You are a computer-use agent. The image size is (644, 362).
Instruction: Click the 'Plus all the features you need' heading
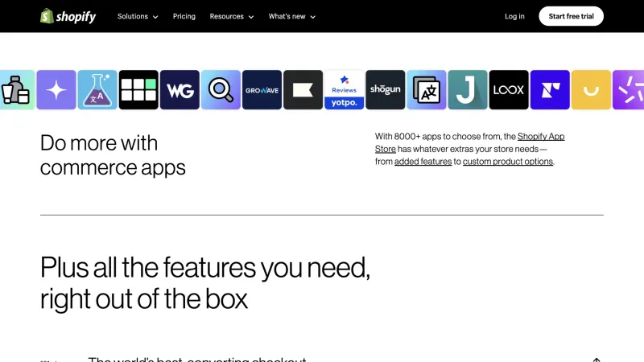[205, 283]
